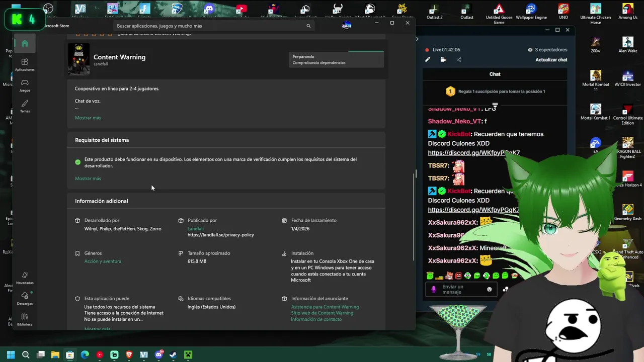Open UNO desktop shortcut
644x362 pixels.
(563, 12)
